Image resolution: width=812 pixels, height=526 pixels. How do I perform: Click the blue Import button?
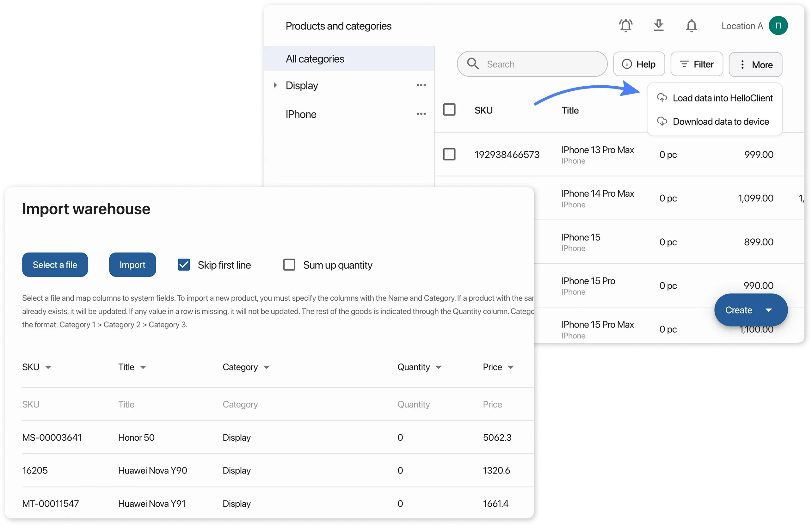click(132, 265)
